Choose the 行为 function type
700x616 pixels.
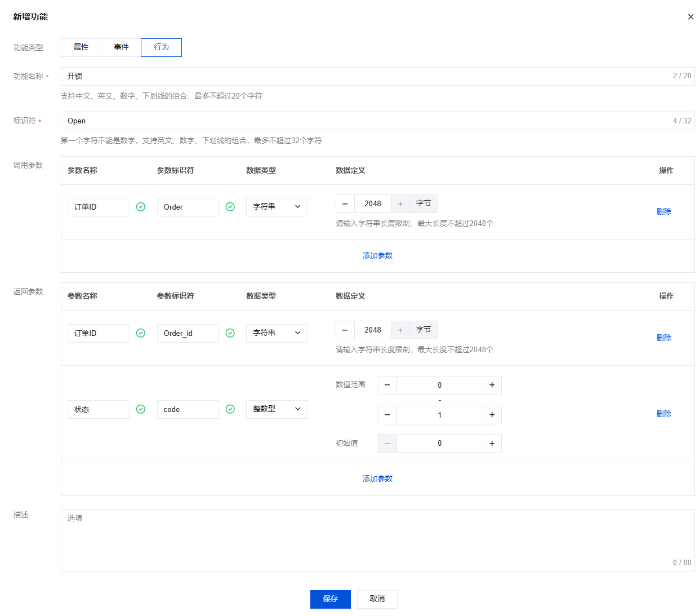pos(161,47)
